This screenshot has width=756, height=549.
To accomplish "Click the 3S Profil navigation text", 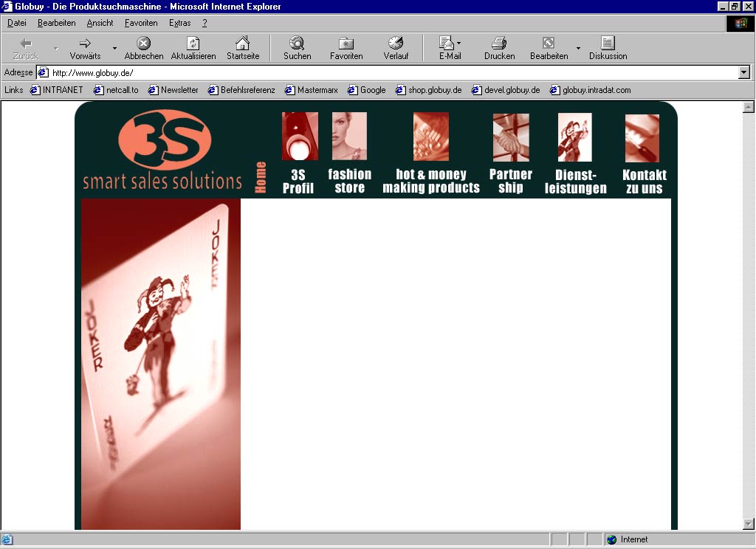I will tap(298, 182).
